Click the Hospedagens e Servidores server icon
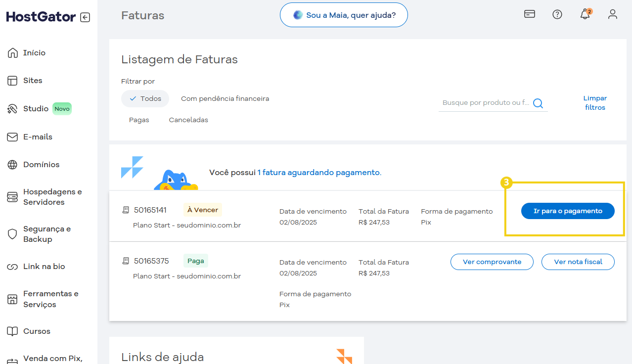The height and width of the screenshot is (364, 632). [12, 197]
